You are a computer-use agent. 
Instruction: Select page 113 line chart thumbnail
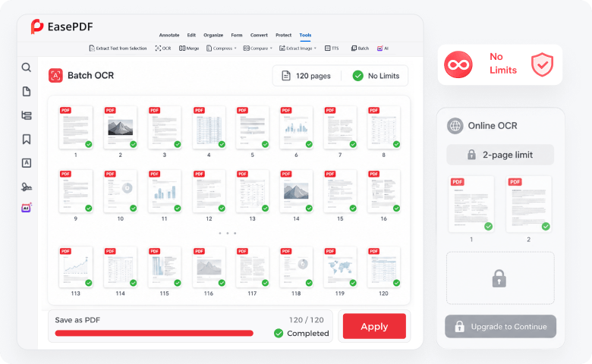point(76,267)
